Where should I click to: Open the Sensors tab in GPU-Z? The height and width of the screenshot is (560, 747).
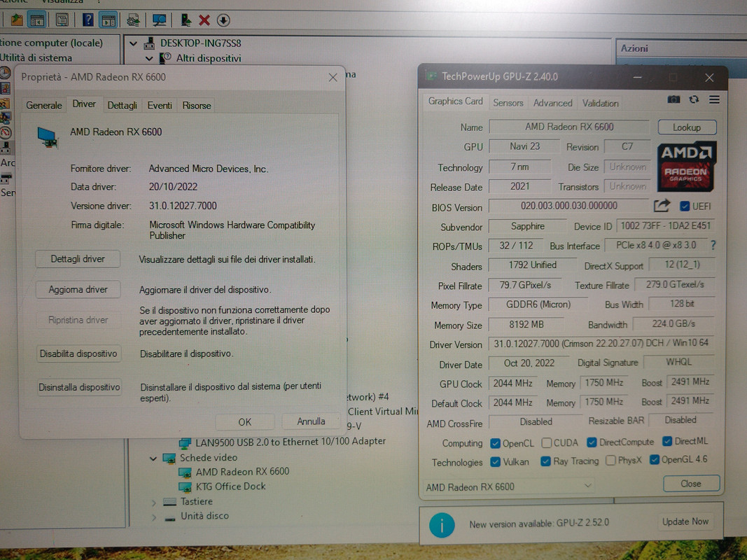pos(508,103)
